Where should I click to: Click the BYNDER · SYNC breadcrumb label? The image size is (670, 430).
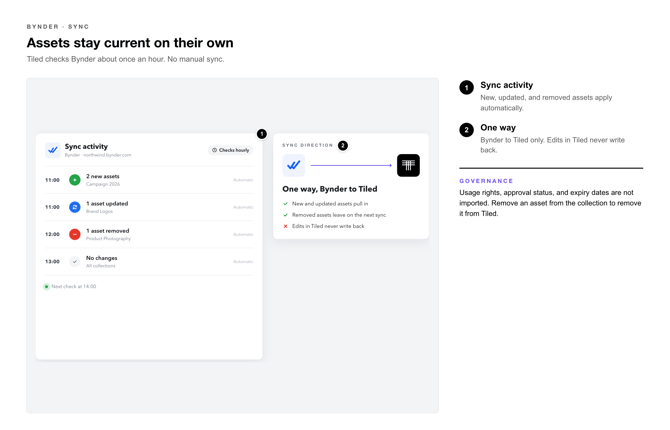click(58, 27)
